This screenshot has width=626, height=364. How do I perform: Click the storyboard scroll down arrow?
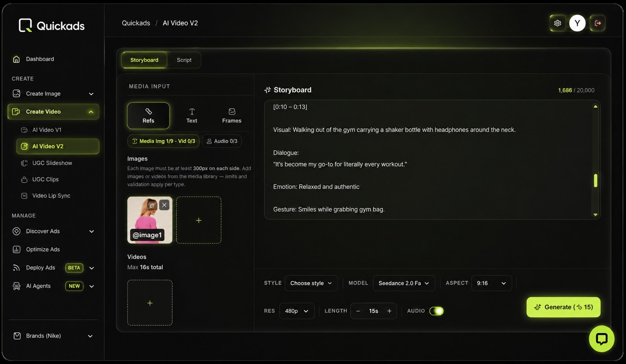coord(596,215)
